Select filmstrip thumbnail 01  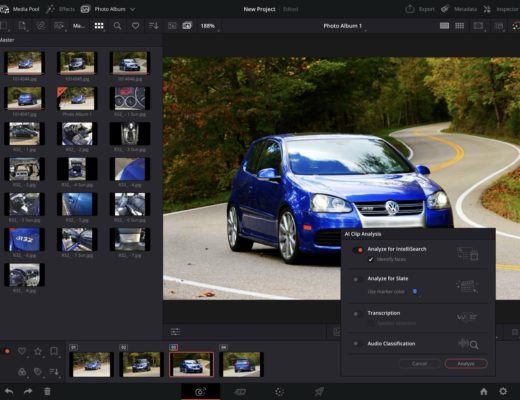click(x=91, y=365)
